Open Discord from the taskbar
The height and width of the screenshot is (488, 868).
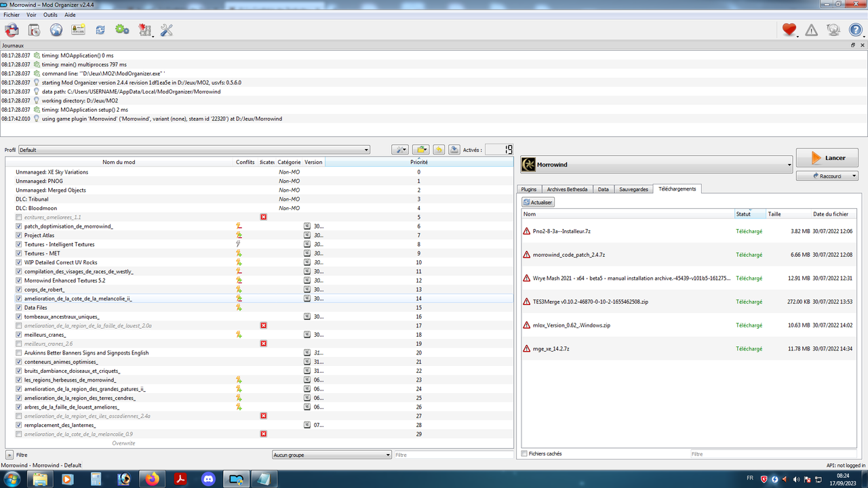coord(208,479)
